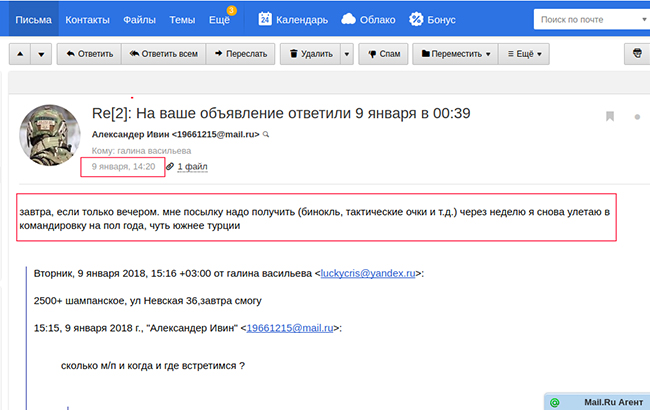The height and width of the screenshot is (410, 650).
Task: Open Календарь from the top bar
Action: (302, 19)
